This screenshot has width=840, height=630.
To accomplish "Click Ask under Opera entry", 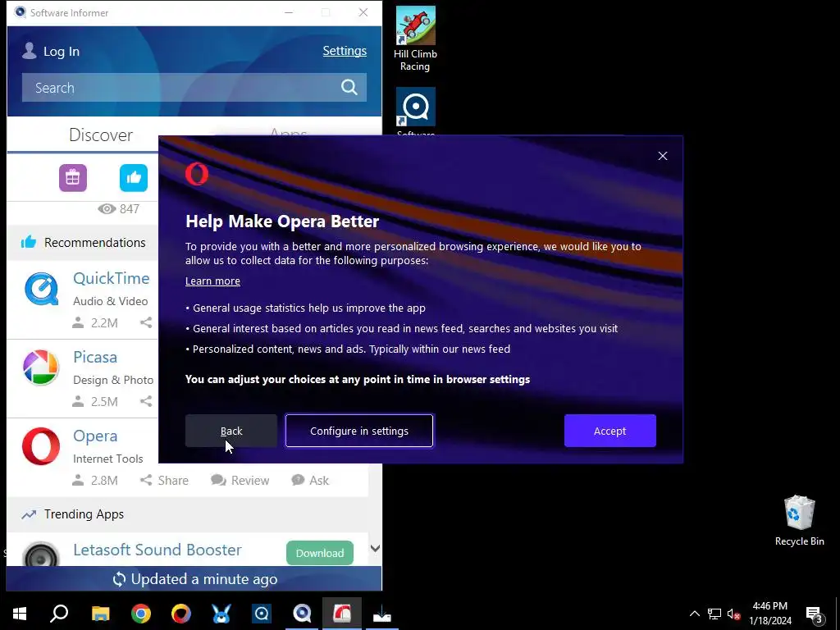I will [310, 480].
